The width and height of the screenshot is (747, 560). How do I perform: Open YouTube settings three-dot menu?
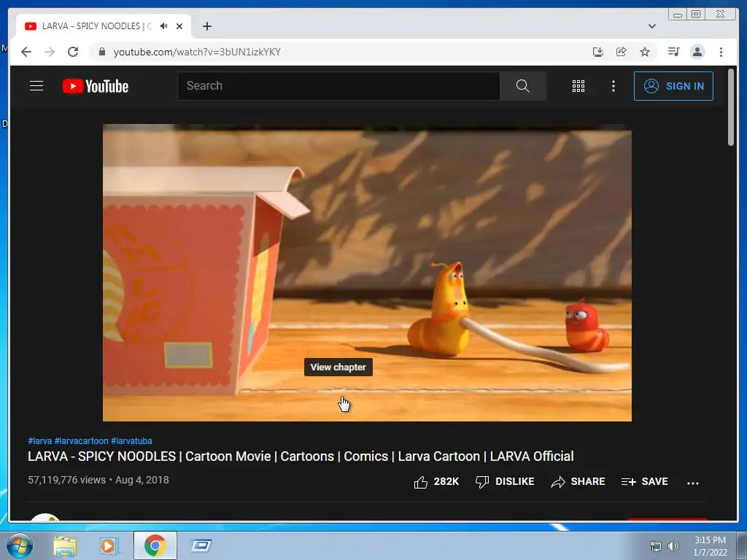coord(613,86)
